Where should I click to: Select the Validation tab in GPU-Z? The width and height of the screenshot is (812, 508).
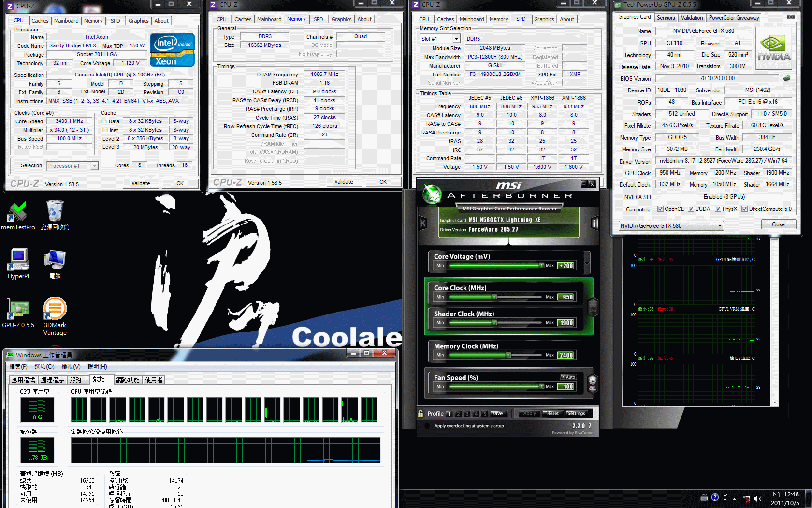pyautogui.click(x=692, y=18)
